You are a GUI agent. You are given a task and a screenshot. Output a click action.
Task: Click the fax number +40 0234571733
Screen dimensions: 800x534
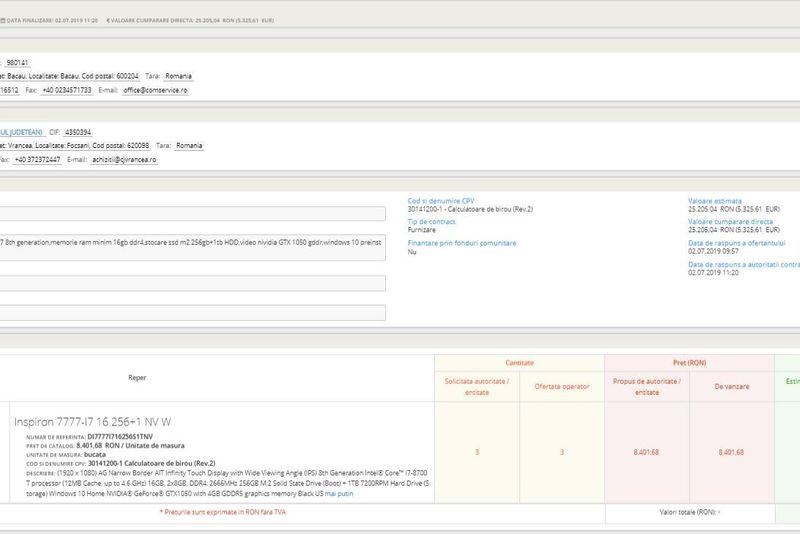(66, 90)
